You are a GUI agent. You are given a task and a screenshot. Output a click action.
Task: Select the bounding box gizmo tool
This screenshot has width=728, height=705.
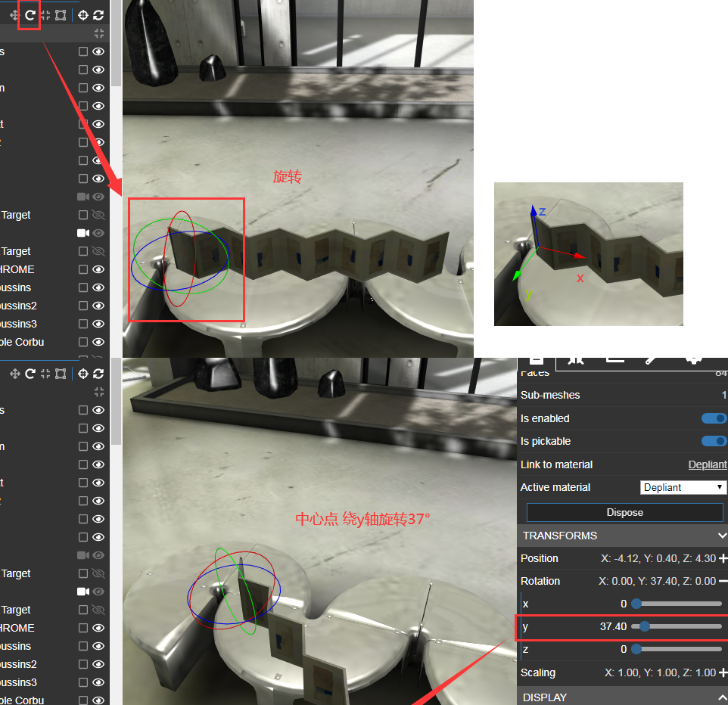coord(60,14)
